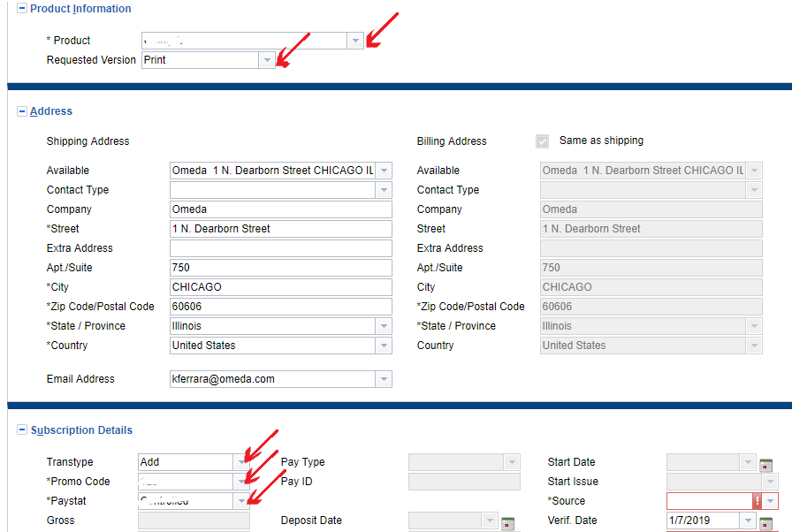
Task: Collapse the Address section
Action: [x=22, y=111]
